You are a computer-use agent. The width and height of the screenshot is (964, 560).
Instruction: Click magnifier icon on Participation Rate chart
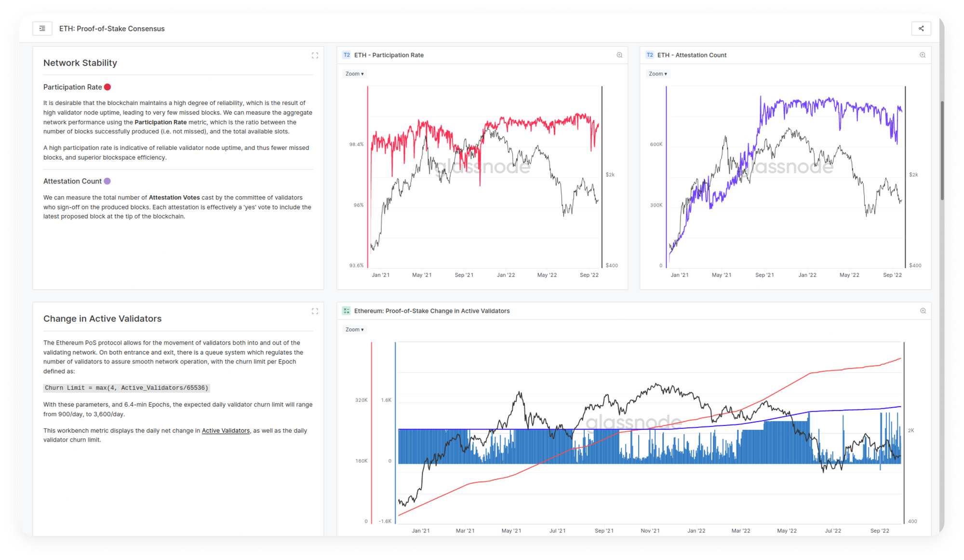(x=619, y=55)
